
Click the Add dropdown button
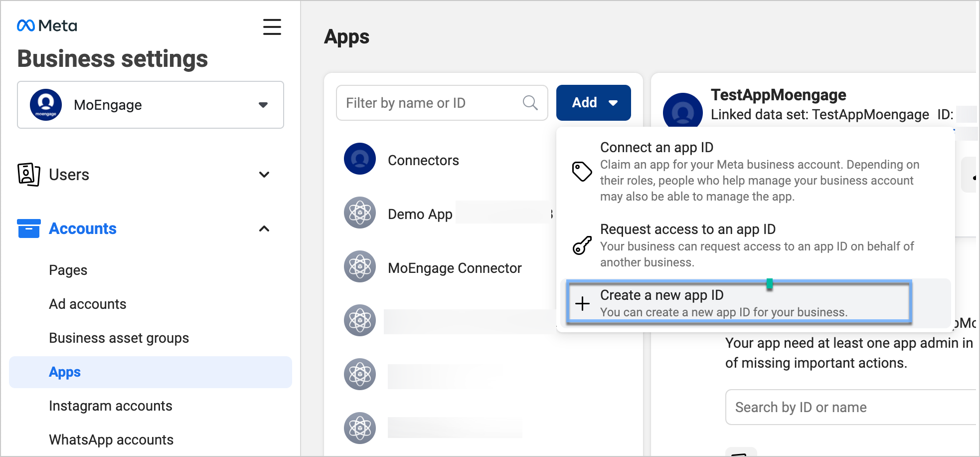tap(593, 103)
